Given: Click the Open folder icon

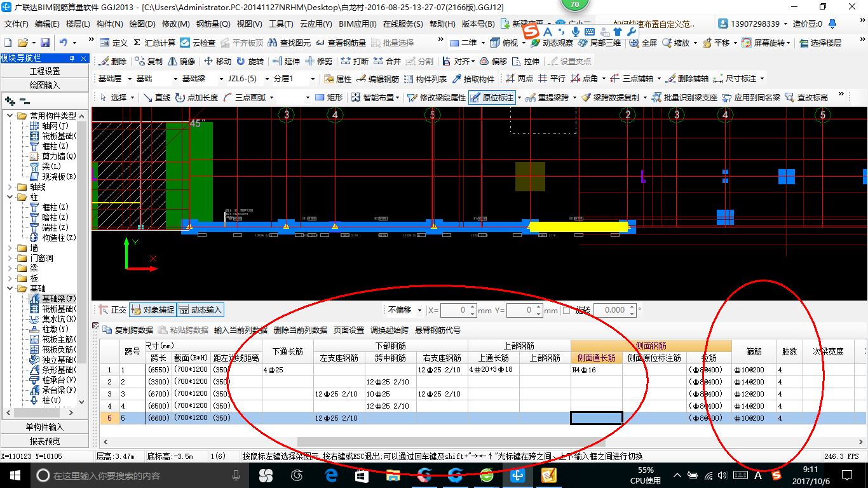Looking at the screenshot, I should pos(23,43).
